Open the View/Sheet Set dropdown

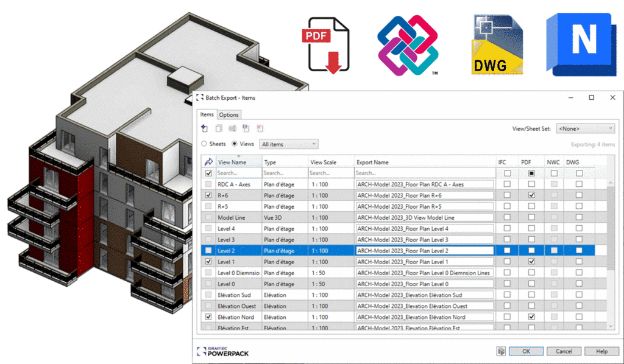[x=585, y=128]
